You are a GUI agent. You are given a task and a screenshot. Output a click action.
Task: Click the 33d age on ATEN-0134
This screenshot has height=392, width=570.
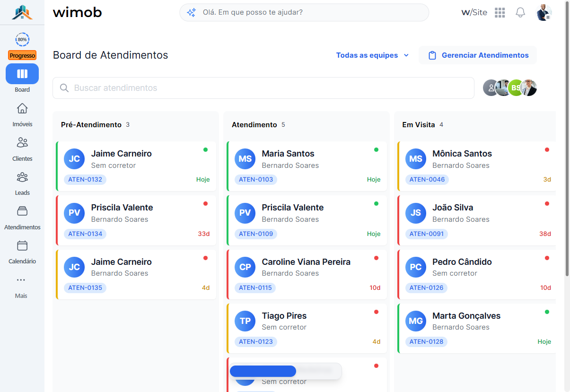coord(204,234)
